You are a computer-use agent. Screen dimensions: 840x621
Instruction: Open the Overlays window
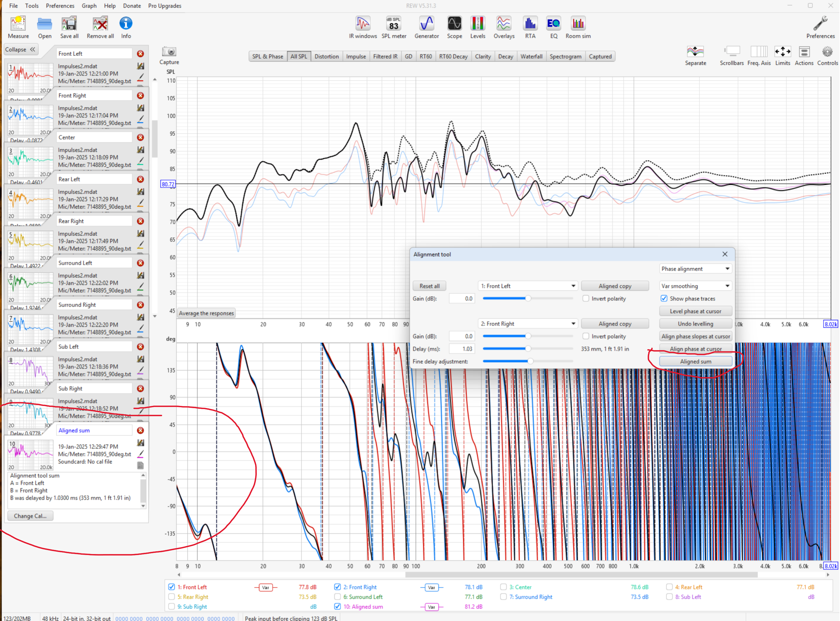click(504, 27)
